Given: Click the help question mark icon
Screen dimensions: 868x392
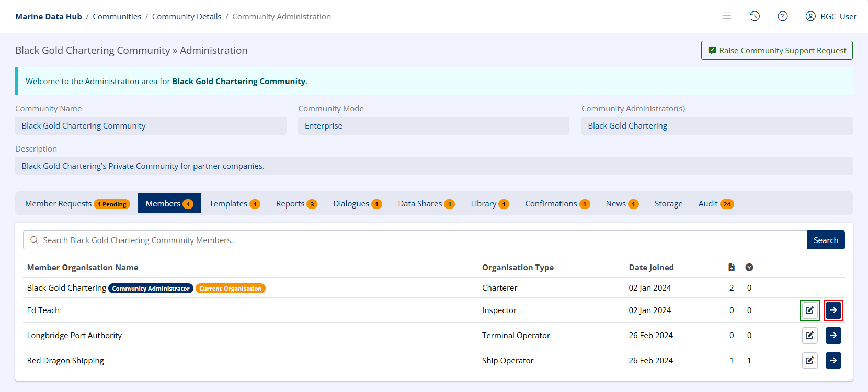Looking at the screenshot, I should [x=782, y=16].
